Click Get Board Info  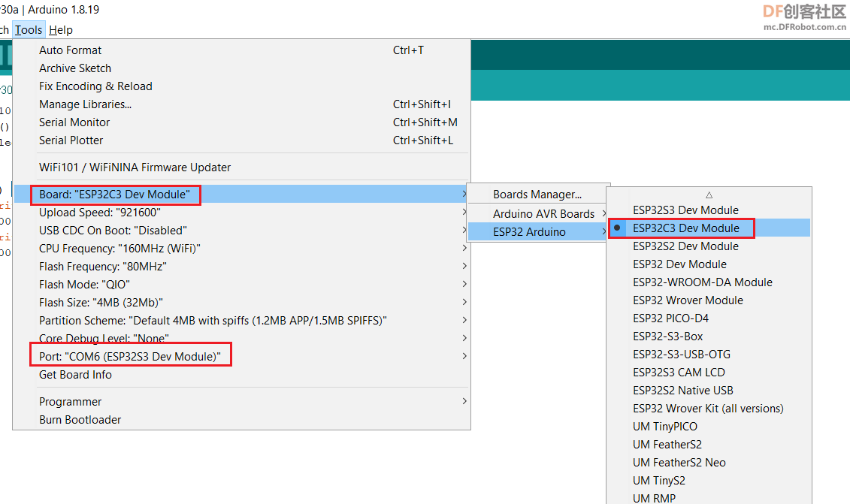pos(242,375)
